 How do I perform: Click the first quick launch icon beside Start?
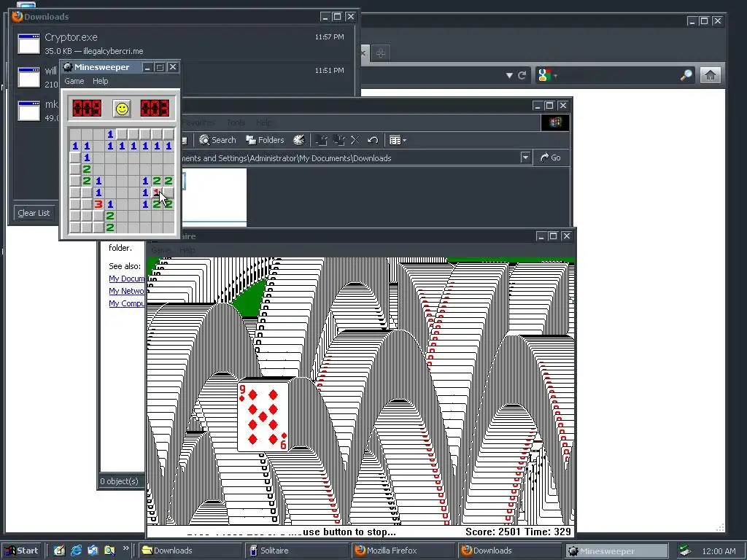click(59, 551)
